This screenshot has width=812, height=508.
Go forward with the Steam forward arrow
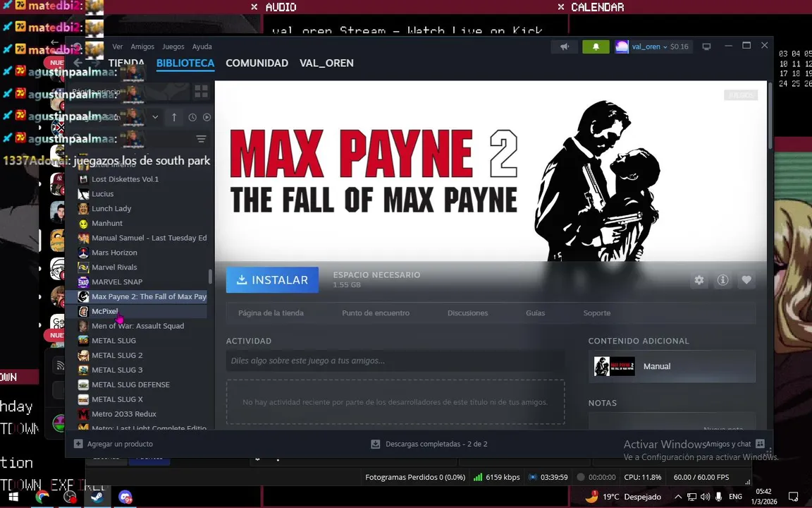(94, 63)
